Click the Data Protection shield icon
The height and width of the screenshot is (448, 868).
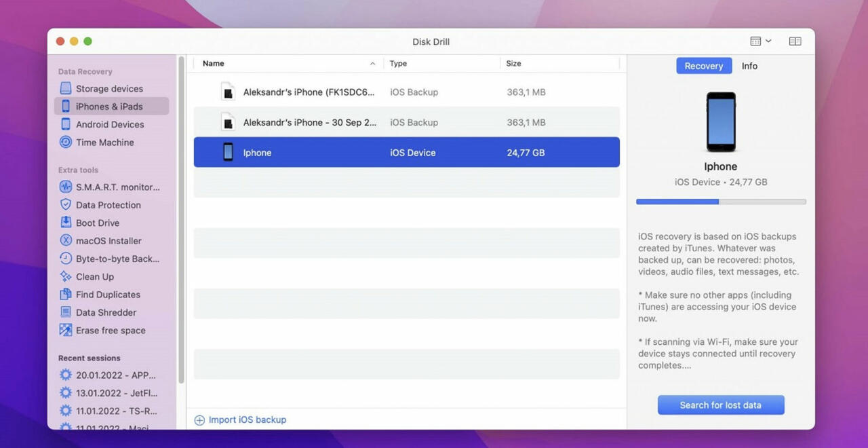click(65, 205)
